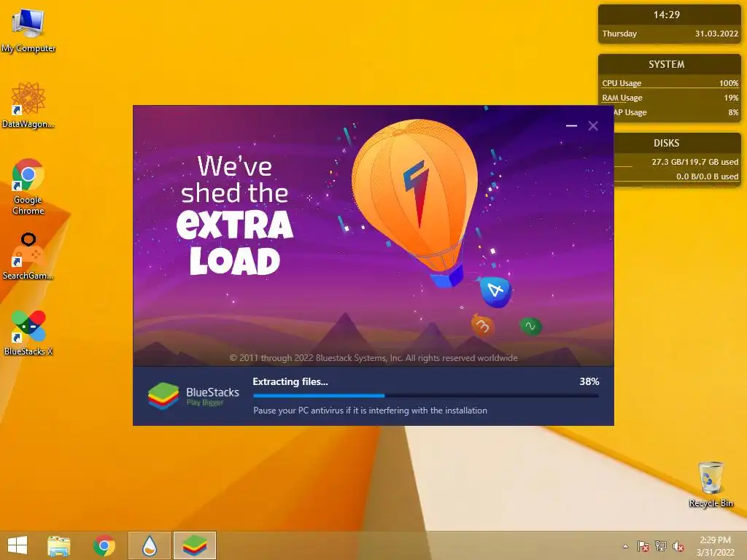Click the orange '3' gem in installer
Viewport: 747px width, 560px height.
click(482, 326)
